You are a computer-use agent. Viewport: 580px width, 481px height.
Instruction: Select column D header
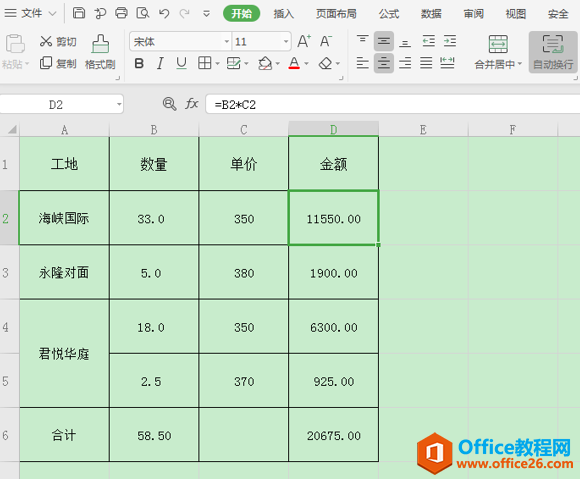pyautogui.click(x=333, y=129)
